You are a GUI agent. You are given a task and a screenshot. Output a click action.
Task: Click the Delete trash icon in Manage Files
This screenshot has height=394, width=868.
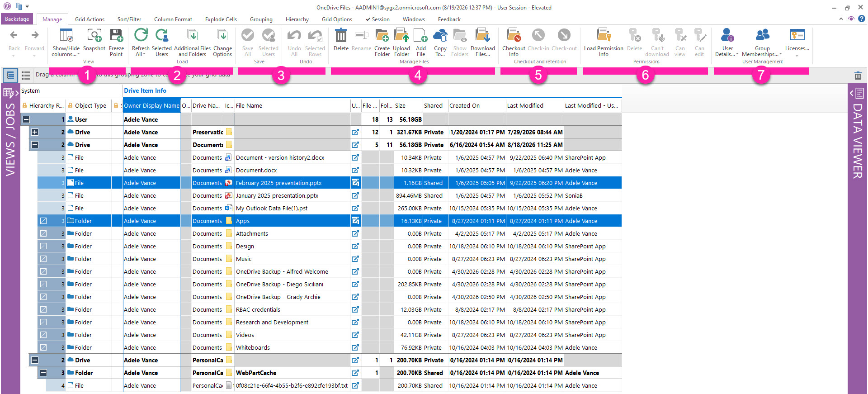341,35
